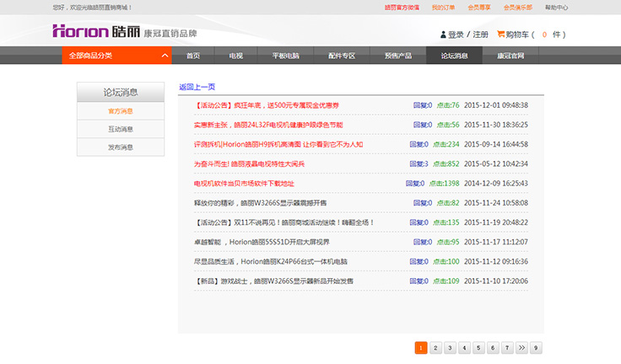Screen dimensions: 621x364
Task: Click the cart item count 0
Action: pos(544,35)
